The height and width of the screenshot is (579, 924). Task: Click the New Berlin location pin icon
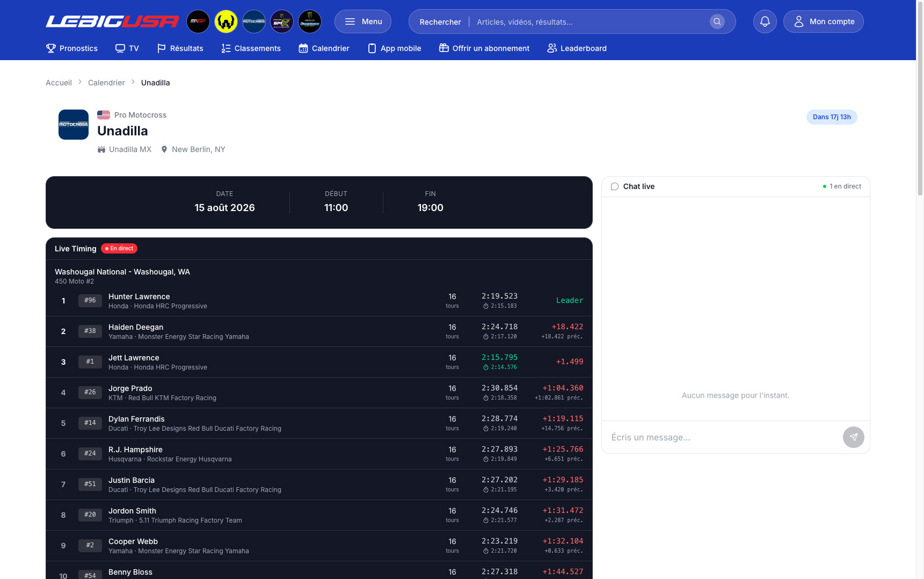pyautogui.click(x=164, y=149)
